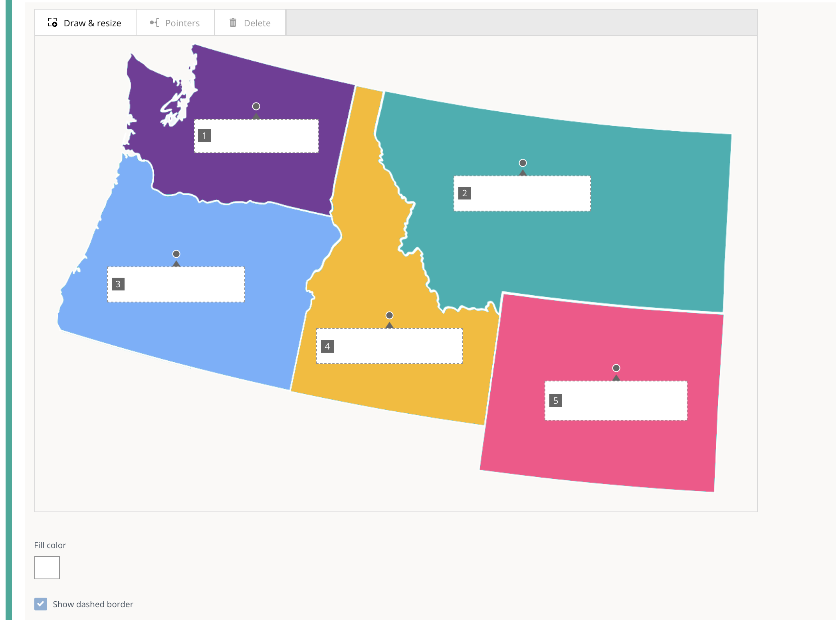
Task: Click the pointer handle above response box 4
Action: (x=389, y=316)
